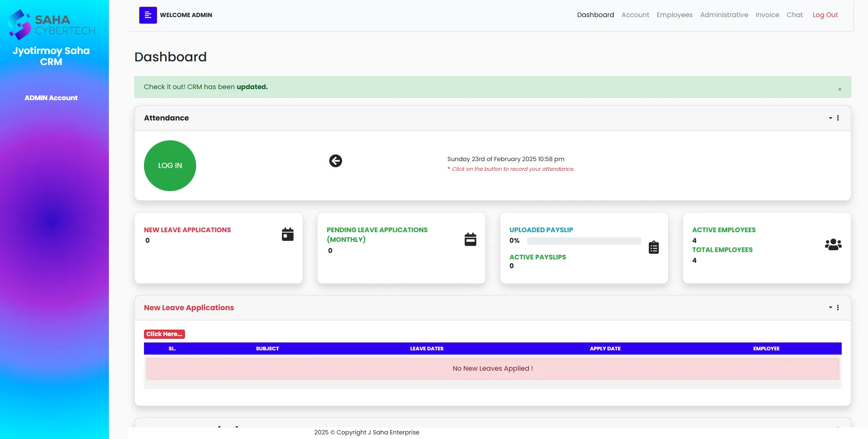The height and width of the screenshot is (439, 868).
Task: Open the kebab menu on the Attendance card
Action: click(838, 118)
